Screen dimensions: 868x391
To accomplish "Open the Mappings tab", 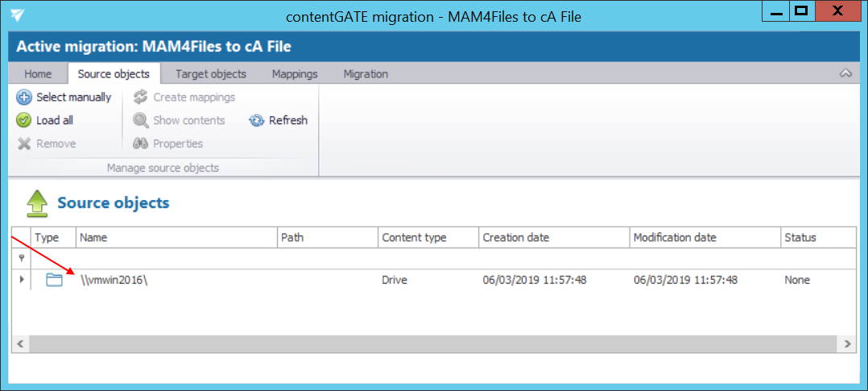I will tap(295, 74).
